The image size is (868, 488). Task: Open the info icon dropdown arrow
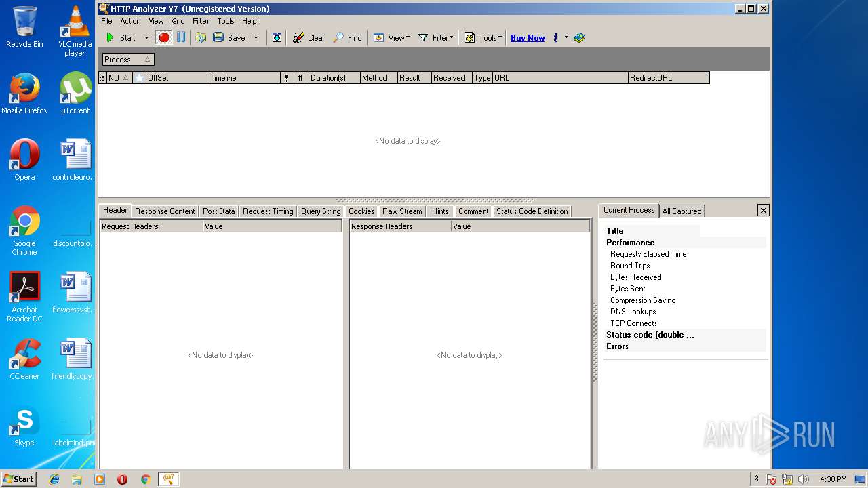(x=566, y=38)
